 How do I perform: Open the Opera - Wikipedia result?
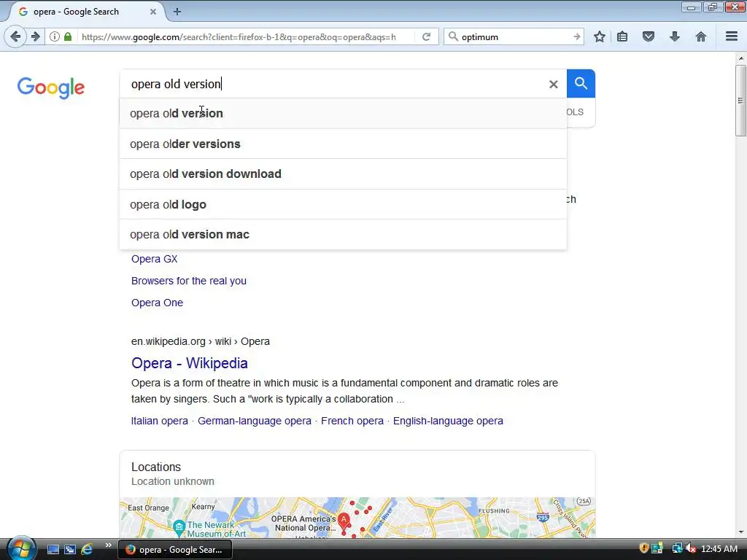click(190, 363)
